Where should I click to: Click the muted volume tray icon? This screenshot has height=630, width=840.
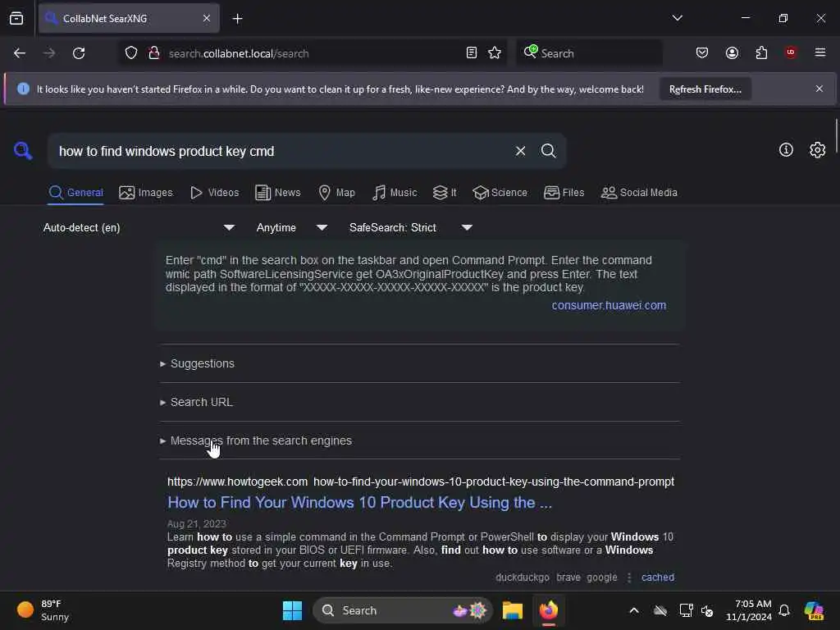pyautogui.click(x=707, y=610)
